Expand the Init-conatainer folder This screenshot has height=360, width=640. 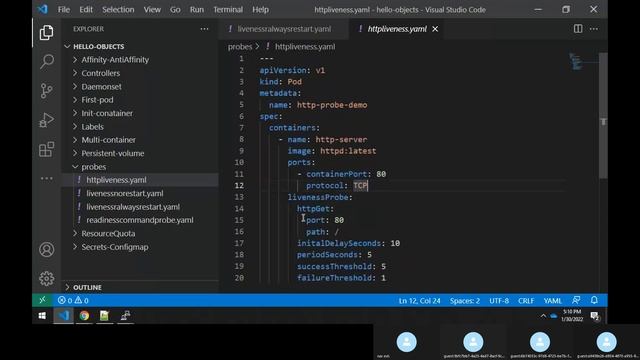[x=141, y=113]
